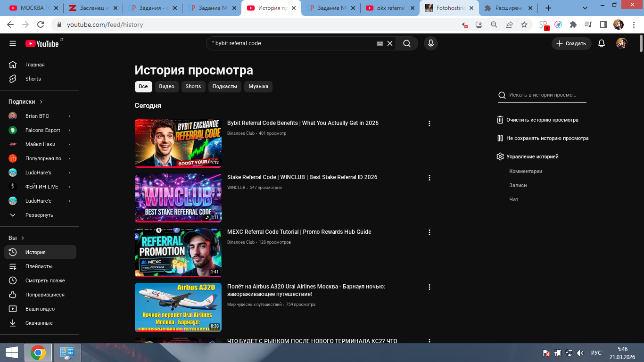This screenshot has height=362, width=644.
Task: Click the Создать button
Action: pos(571,43)
